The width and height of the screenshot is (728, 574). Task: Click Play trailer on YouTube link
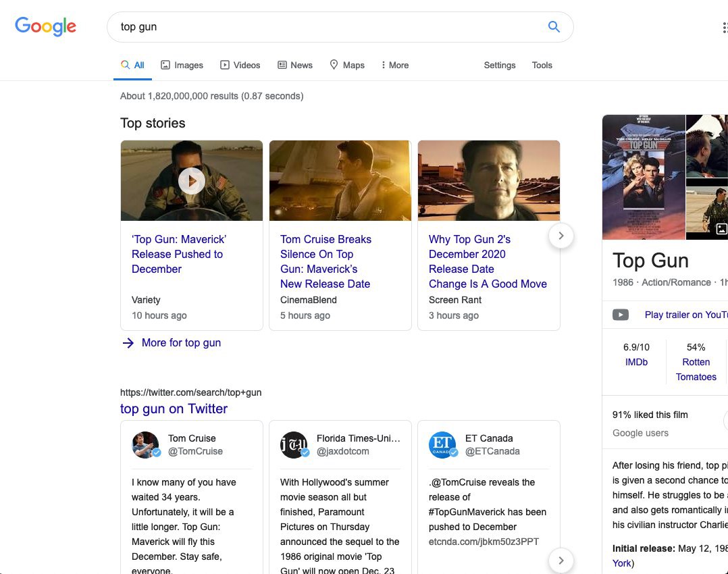[686, 315]
